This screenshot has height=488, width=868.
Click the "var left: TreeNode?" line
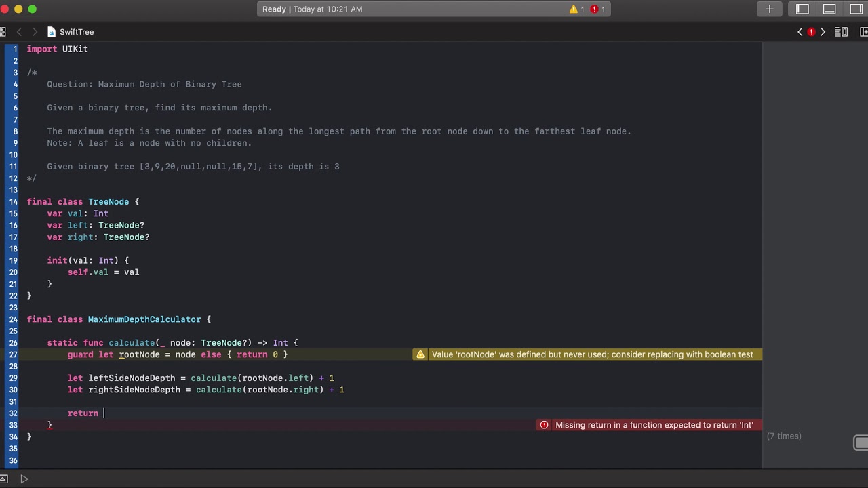click(96, 225)
